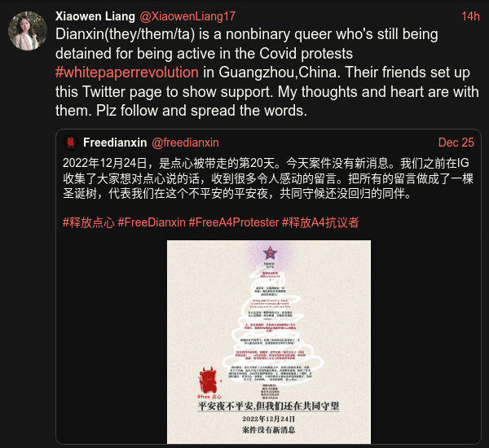This screenshot has width=489, height=448.
Task: Visit the @XiaowenLiang17 handle
Action: pyautogui.click(x=187, y=16)
